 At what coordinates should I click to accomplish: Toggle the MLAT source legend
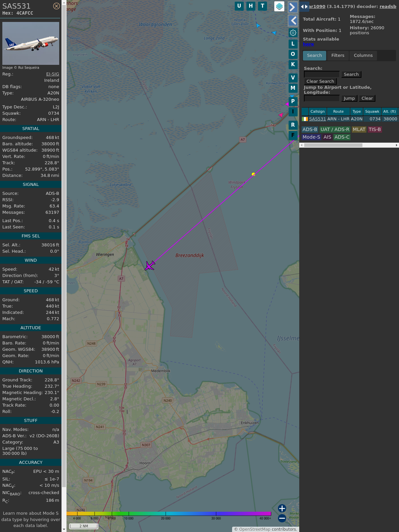[x=359, y=130]
